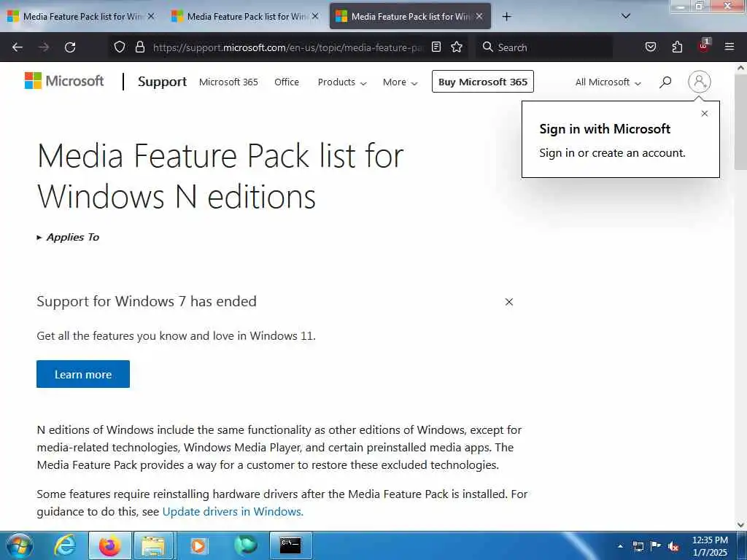This screenshot has width=747, height=560.
Task: Show hidden system tray icons arrow
Action: [621, 546]
